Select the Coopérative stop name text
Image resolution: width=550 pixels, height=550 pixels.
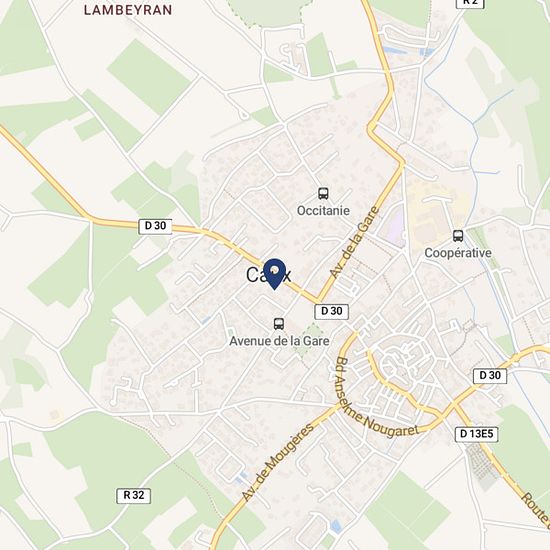(458, 253)
